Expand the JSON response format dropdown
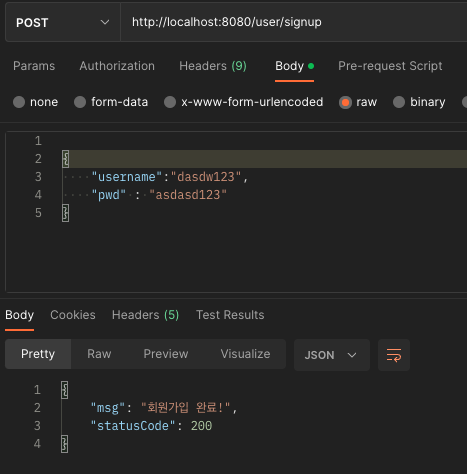 (332, 355)
